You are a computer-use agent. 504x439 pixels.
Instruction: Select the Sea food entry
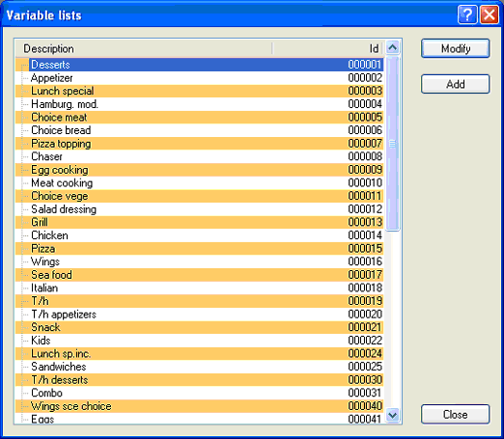tap(200, 275)
